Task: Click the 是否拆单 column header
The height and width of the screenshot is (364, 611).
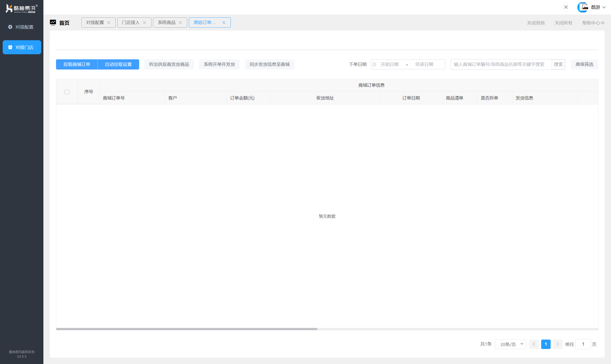Action: (x=495, y=98)
